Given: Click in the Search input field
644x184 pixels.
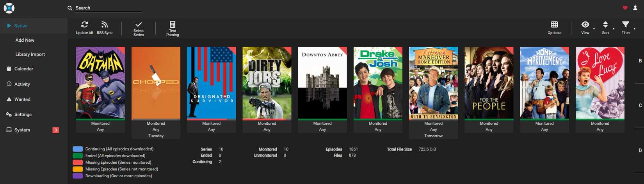Looking at the screenshot, I should 108,8.
